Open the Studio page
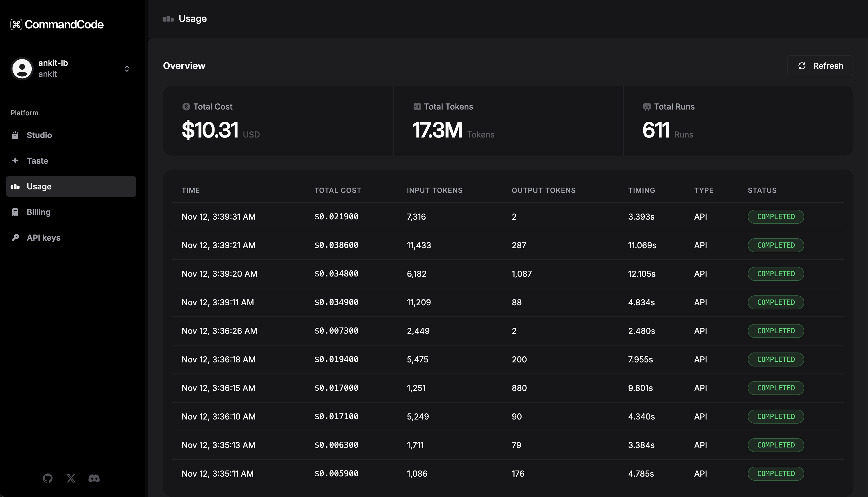868x497 pixels. 39,135
